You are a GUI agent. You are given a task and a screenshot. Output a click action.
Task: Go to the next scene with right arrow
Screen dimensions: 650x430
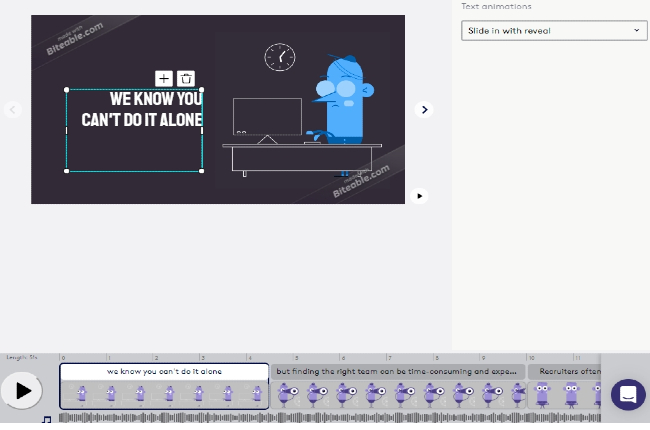click(424, 110)
